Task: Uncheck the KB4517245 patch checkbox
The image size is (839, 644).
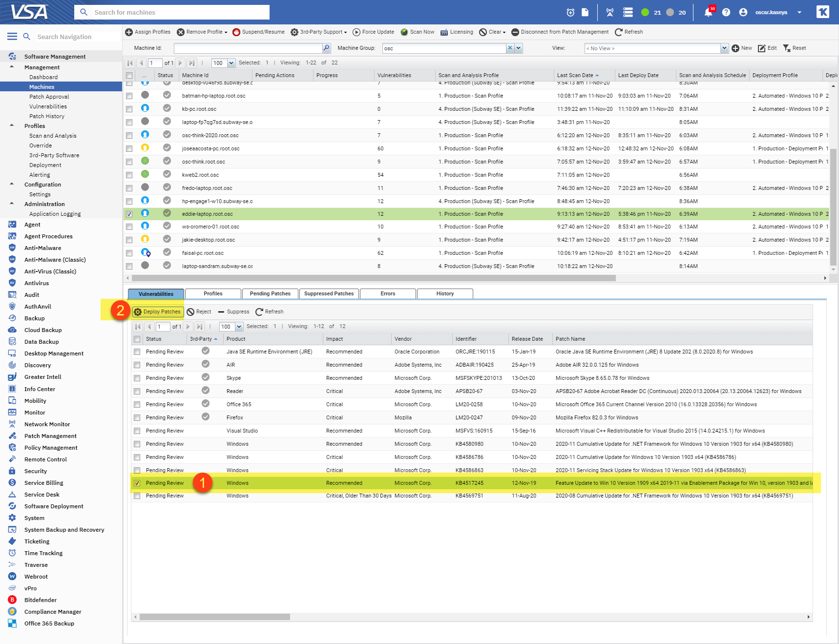Action: 137,483
